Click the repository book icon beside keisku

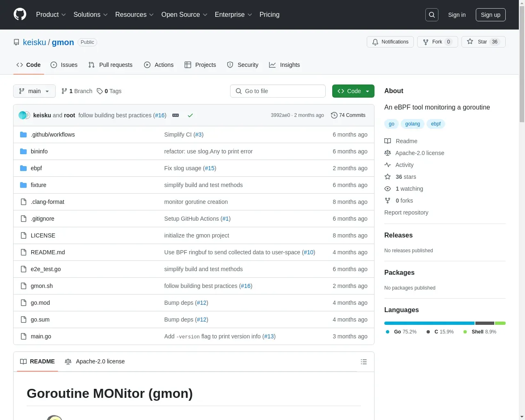click(16, 42)
